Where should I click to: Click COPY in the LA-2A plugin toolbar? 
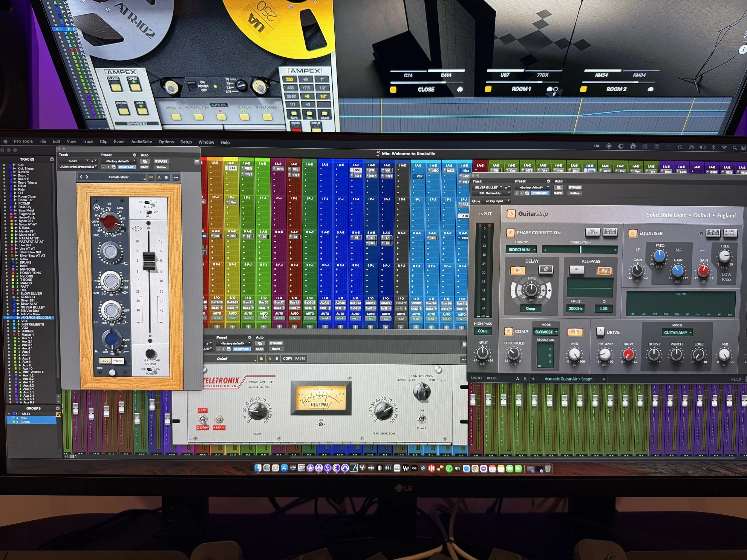[x=288, y=358]
